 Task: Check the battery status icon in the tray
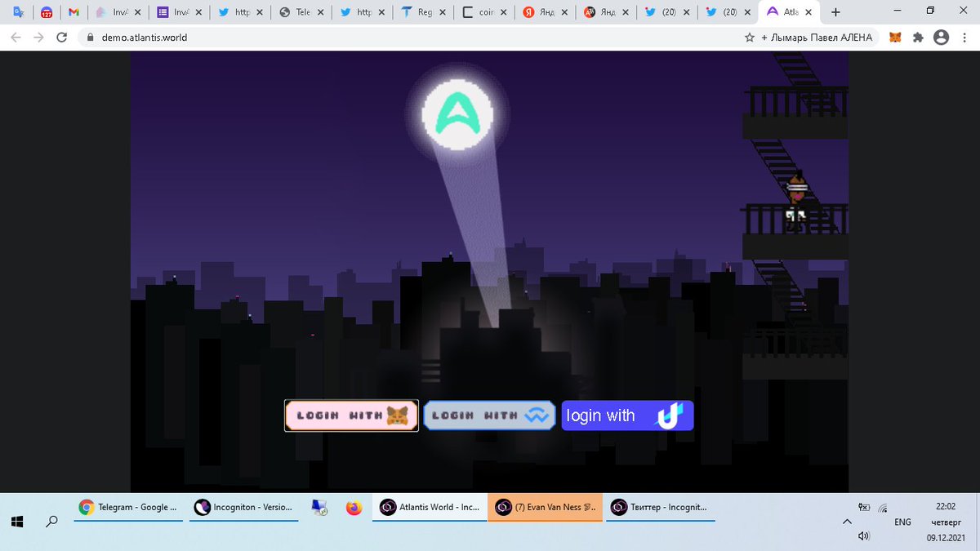[865, 507]
